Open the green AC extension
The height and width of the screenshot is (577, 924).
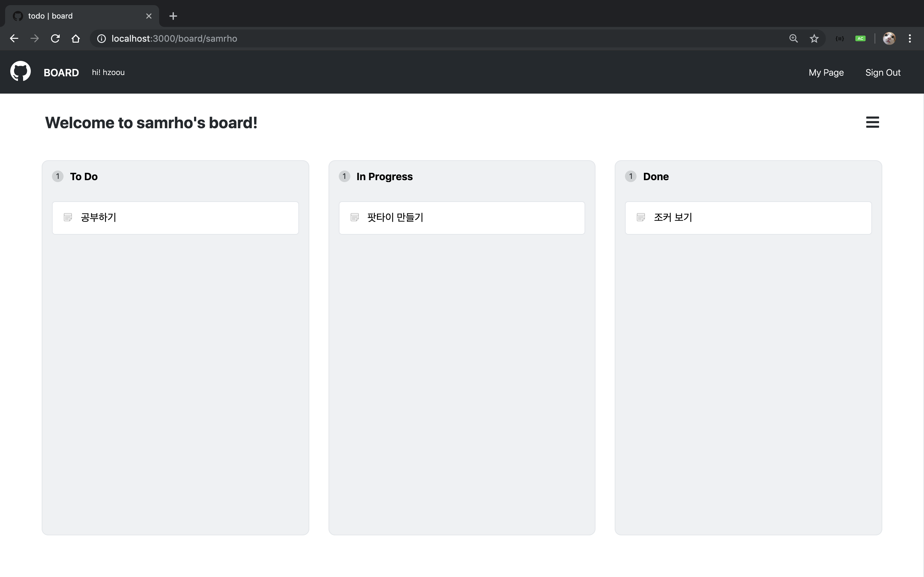[x=860, y=38]
